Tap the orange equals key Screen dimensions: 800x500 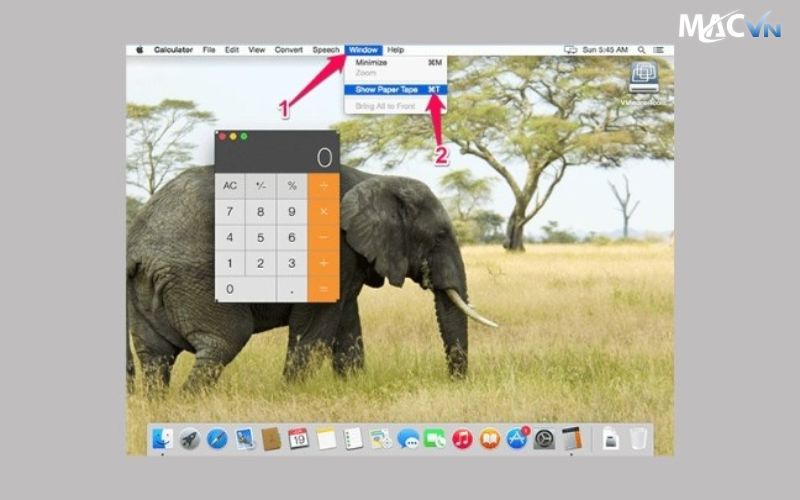pos(323,289)
